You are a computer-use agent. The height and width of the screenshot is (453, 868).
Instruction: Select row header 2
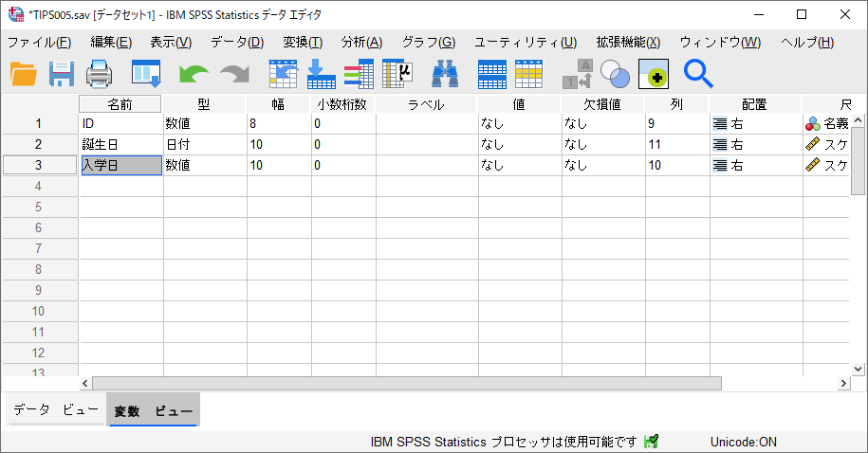pyautogui.click(x=39, y=144)
